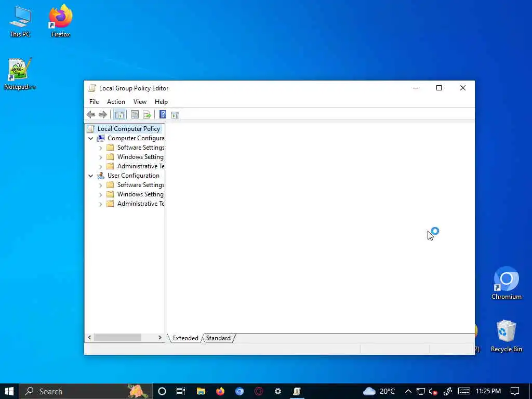The image size is (532, 399).
Task: Launch Chromium from the taskbar
Action: pos(240,391)
